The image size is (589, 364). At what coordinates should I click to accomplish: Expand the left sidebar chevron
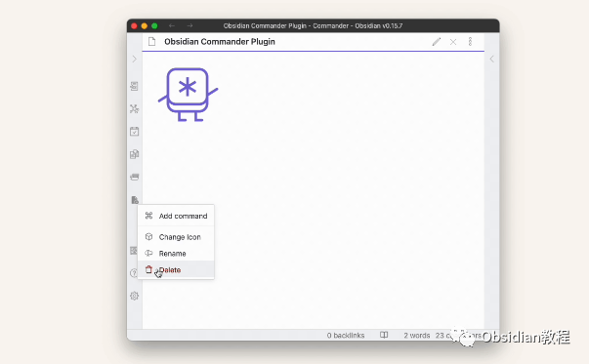coord(134,59)
